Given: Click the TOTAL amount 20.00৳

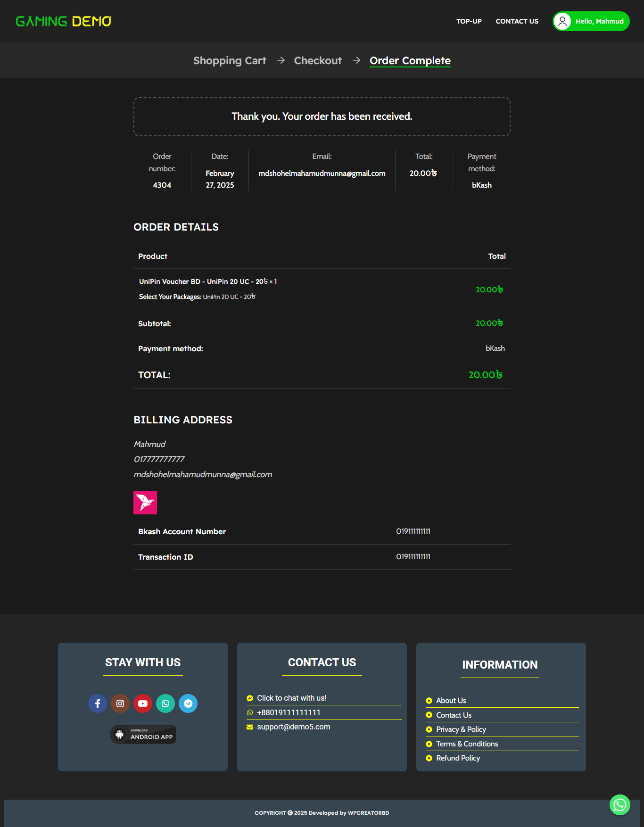Looking at the screenshot, I should pyautogui.click(x=486, y=375).
